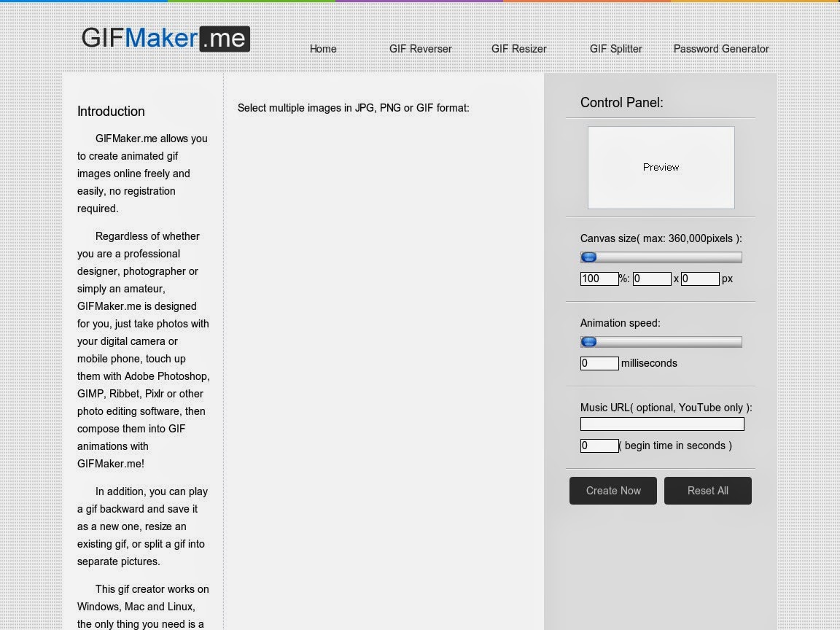Screen dimensions: 840x630
Task: Click the Music URL input field
Action: point(662,424)
